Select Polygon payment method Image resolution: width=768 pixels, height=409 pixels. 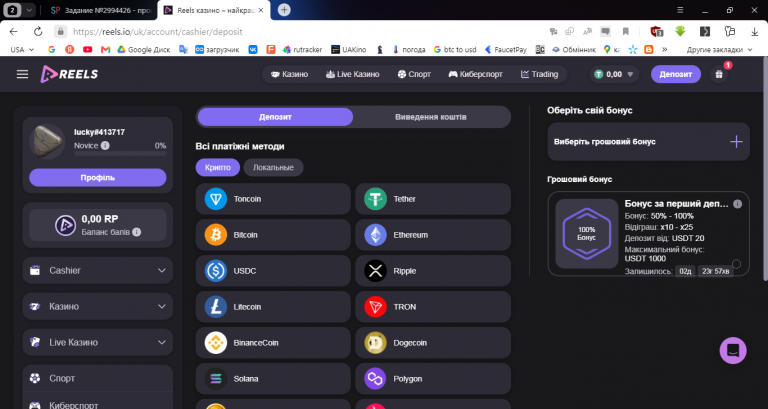click(433, 379)
